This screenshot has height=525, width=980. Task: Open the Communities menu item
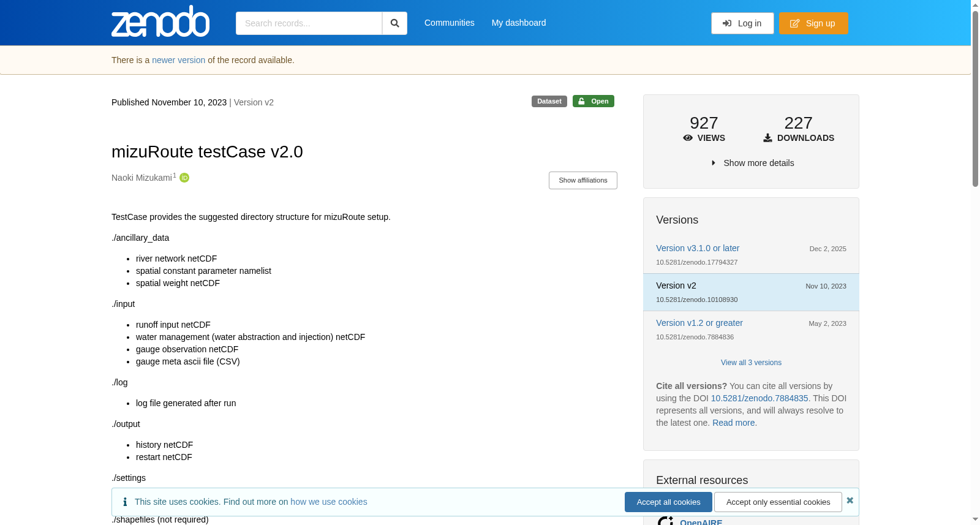[450, 23]
